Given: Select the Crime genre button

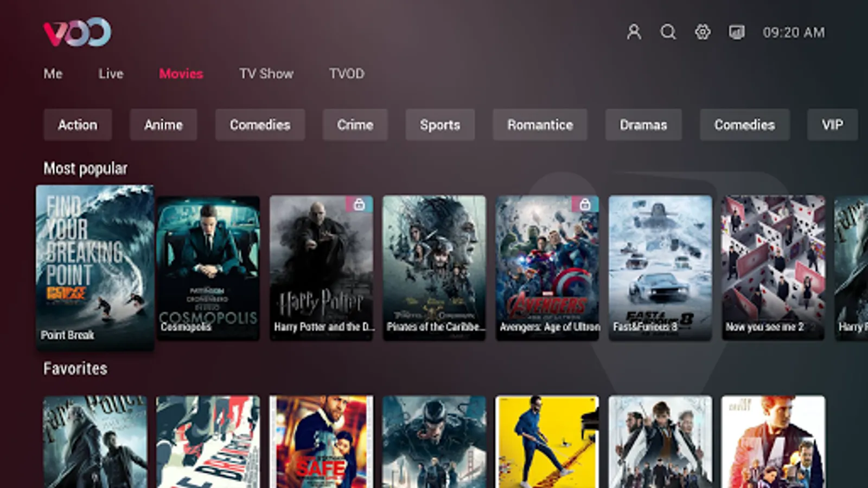Looking at the screenshot, I should pyautogui.click(x=355, y=125).
